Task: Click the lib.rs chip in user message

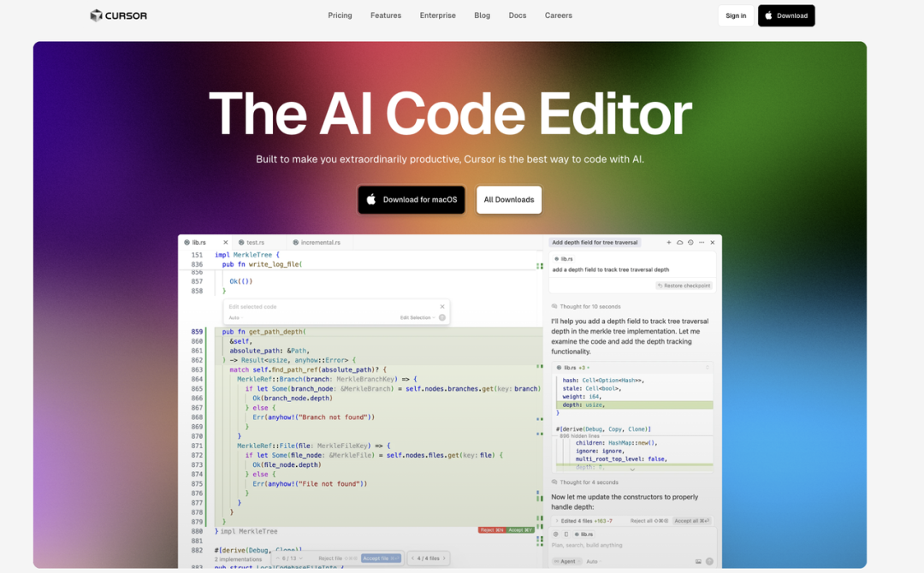Action: [x=563, y=258]
